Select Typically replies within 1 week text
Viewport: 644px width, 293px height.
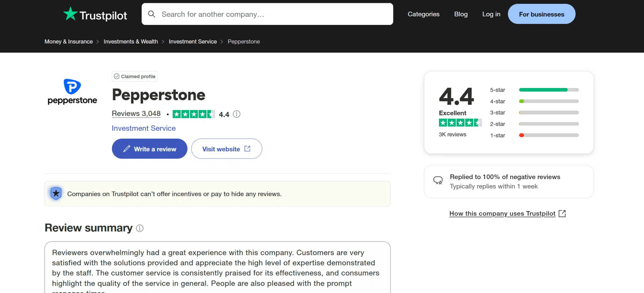[x=494, y=186]
